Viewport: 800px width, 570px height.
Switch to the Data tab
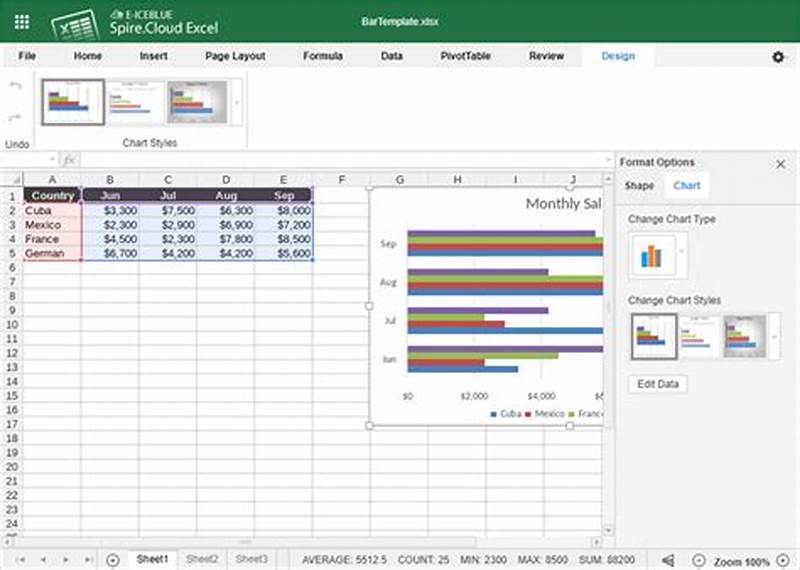point(392,56)
